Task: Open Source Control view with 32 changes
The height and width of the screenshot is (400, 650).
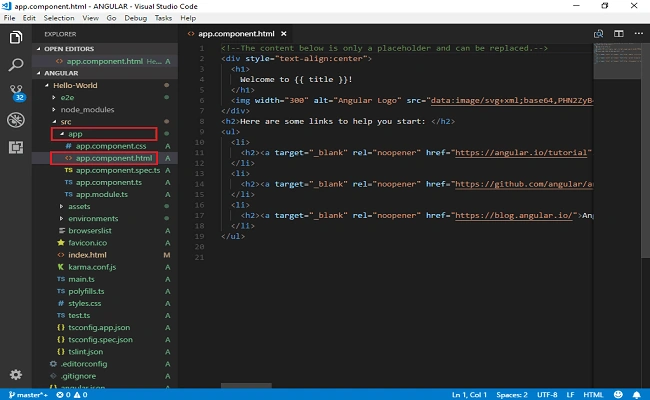Action: click(16, 93)
